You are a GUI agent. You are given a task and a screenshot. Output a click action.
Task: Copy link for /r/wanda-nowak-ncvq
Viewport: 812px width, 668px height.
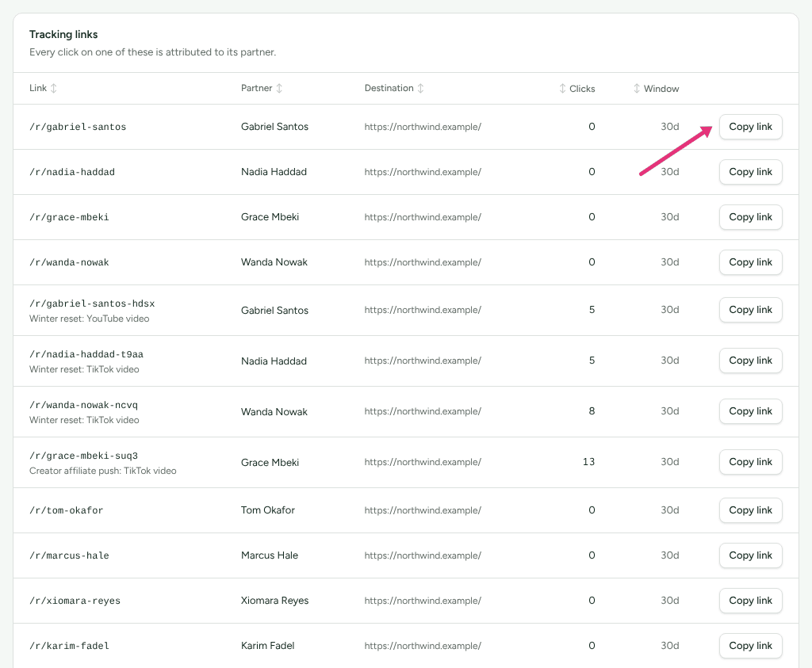750,411
